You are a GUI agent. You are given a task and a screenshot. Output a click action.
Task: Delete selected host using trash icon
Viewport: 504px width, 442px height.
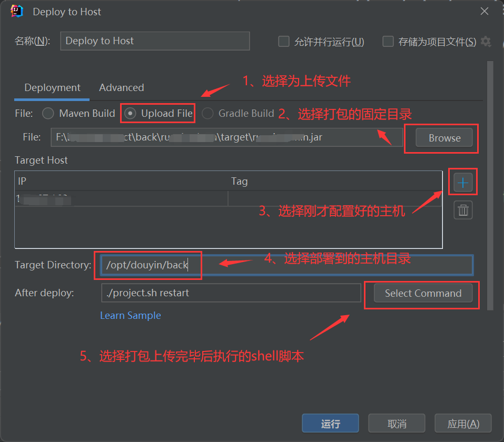(462, 209)
